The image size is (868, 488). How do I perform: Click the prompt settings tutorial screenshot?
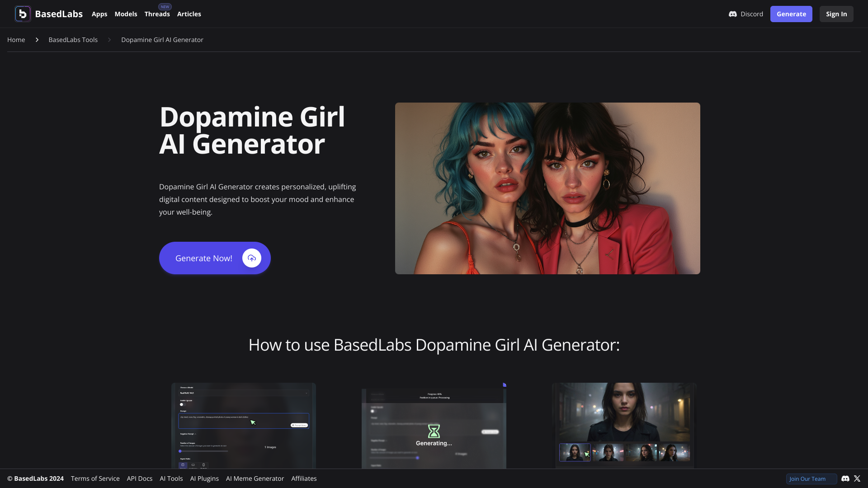coord(244,426)
